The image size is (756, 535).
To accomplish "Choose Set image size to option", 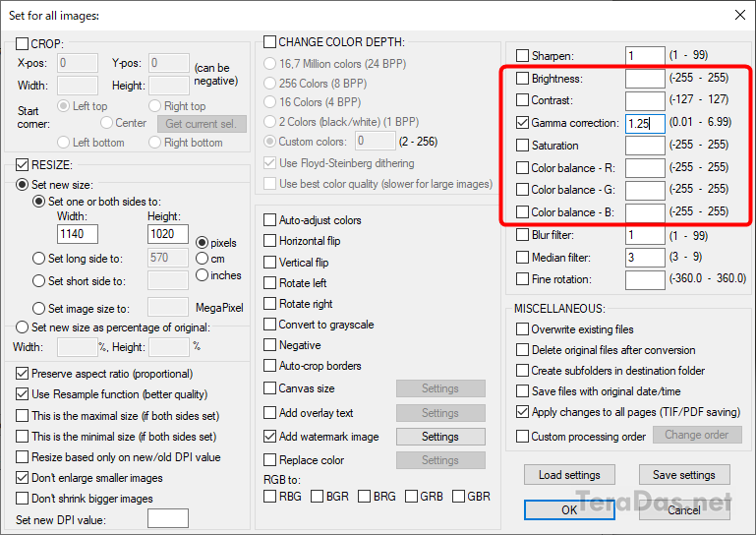I will pyautogui.click(x=38, y=308).
